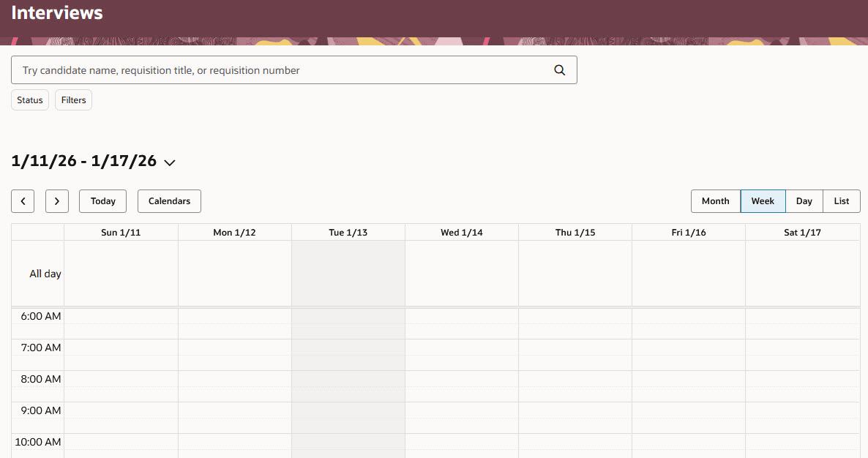Go to next week arrow
This screenshot has width=868, height=458.
coord(57,201)
